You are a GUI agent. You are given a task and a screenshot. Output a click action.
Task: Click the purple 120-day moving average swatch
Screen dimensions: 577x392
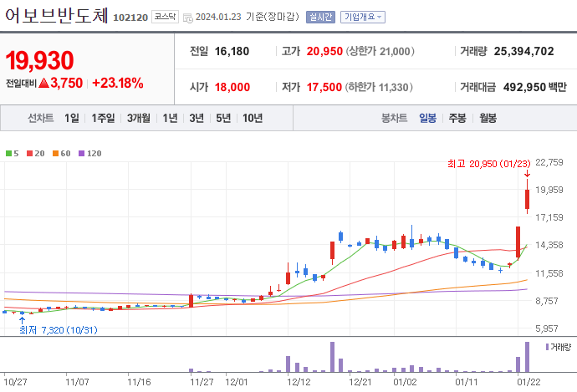(x=82, y=153)
